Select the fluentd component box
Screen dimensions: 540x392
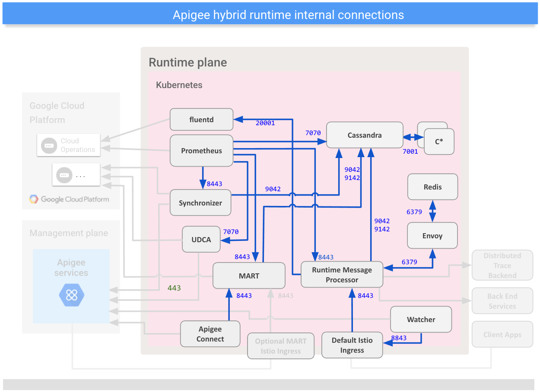coord(201,119)
